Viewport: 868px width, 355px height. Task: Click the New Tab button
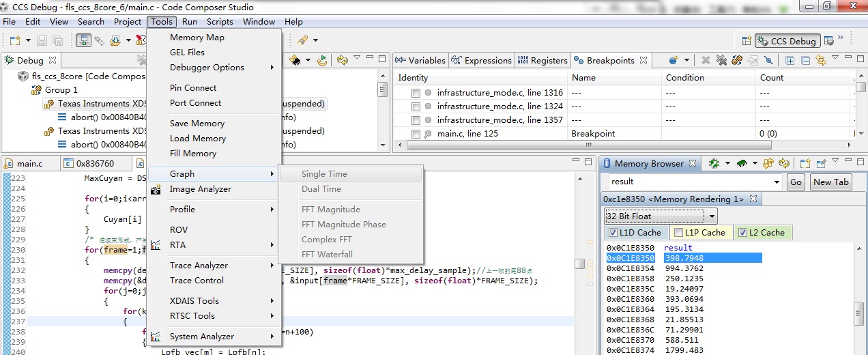(831, 182)
